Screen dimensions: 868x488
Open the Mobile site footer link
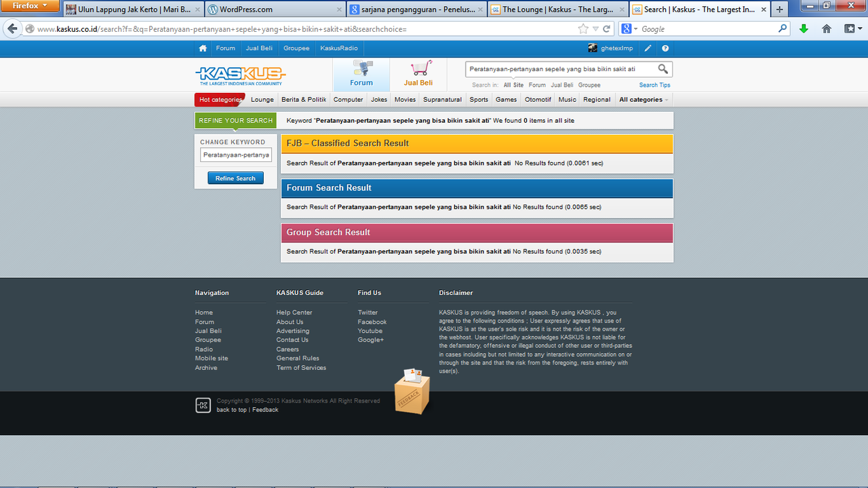pyautogui.click(x=212, y=359)
